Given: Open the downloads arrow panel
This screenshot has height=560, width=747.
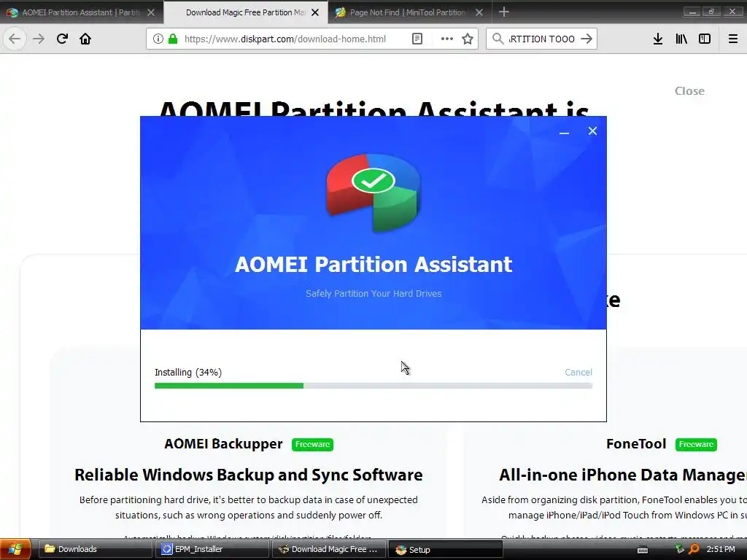Looking at the screenshot, I should coord(658,39).
